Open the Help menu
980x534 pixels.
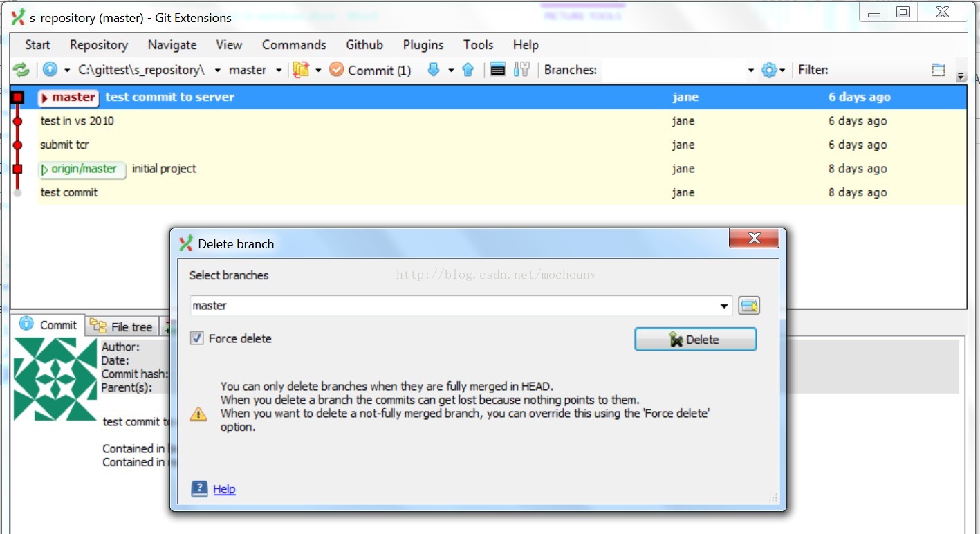(526, 45)
